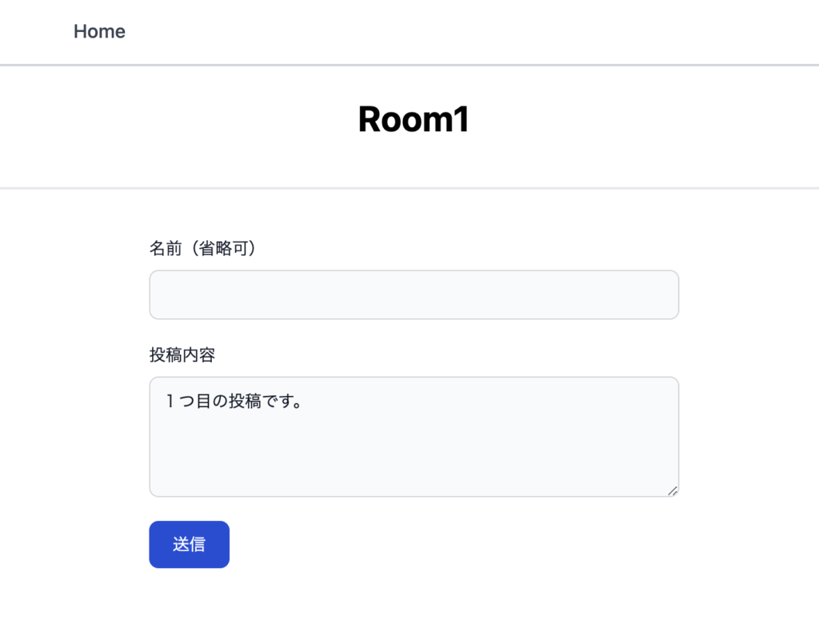Place cursor after the 。 in post text
This screenshot has width=819, height=644.
[303, 402]
